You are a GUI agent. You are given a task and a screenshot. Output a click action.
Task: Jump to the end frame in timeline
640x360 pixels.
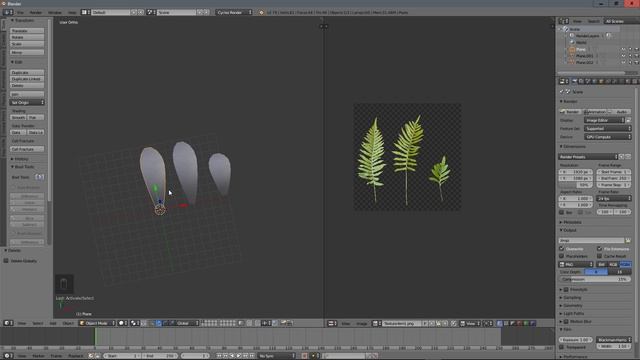(252, 356)
